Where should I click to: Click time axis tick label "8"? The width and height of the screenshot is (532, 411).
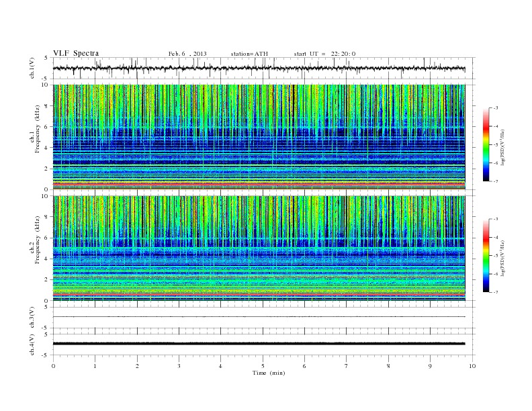coord(388,366)
